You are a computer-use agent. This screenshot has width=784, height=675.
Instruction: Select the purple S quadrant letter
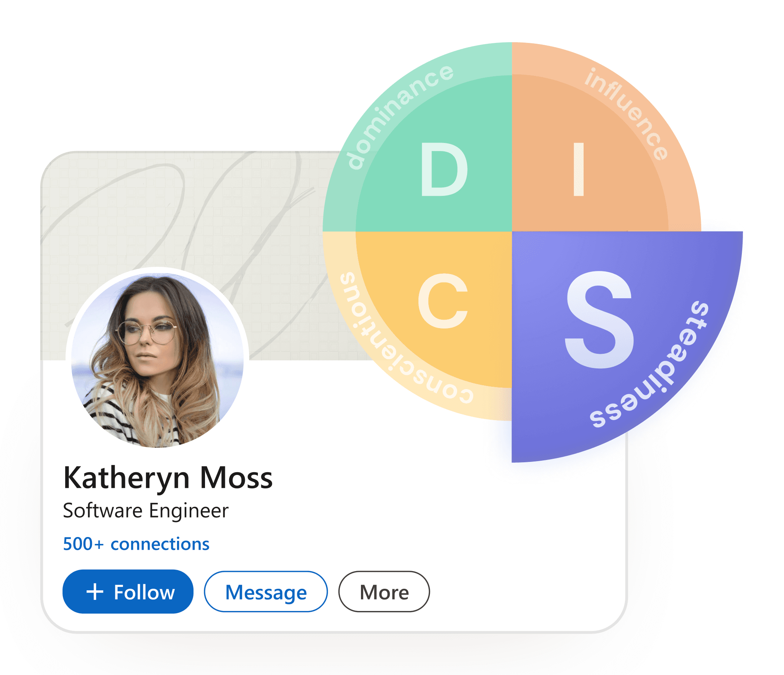pos(600,319)
